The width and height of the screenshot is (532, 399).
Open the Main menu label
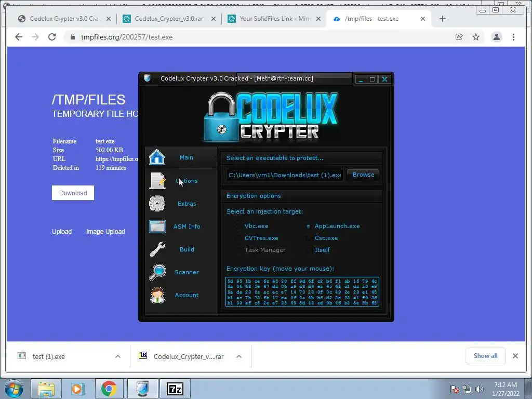click(187, 157)
